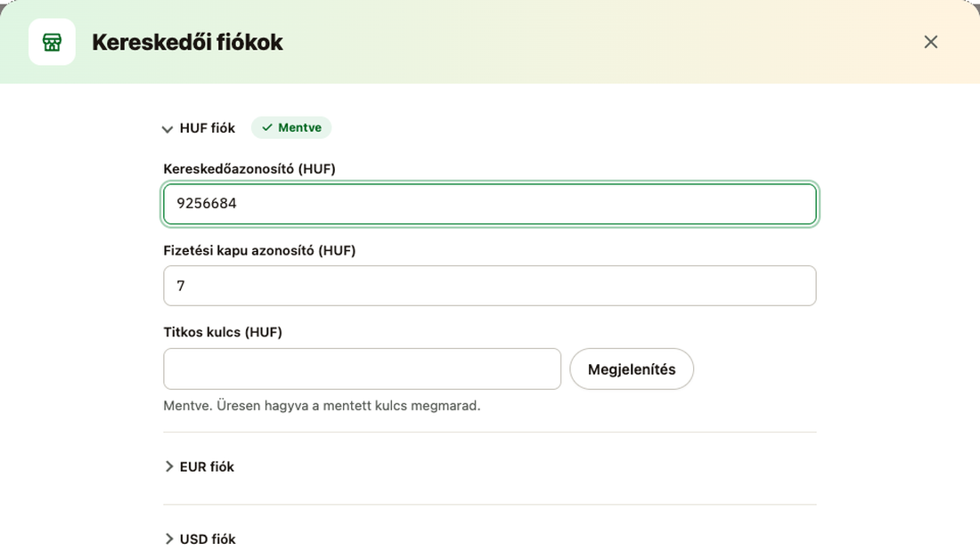Expand the EUR fiók section
Screen dimensions: 980x551
click(199, 466)
